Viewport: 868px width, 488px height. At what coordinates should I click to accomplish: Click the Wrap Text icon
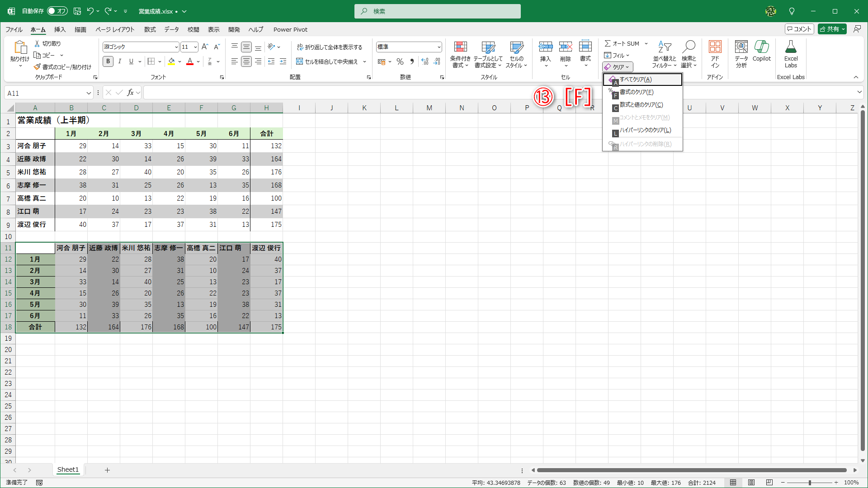click(300, 47)
